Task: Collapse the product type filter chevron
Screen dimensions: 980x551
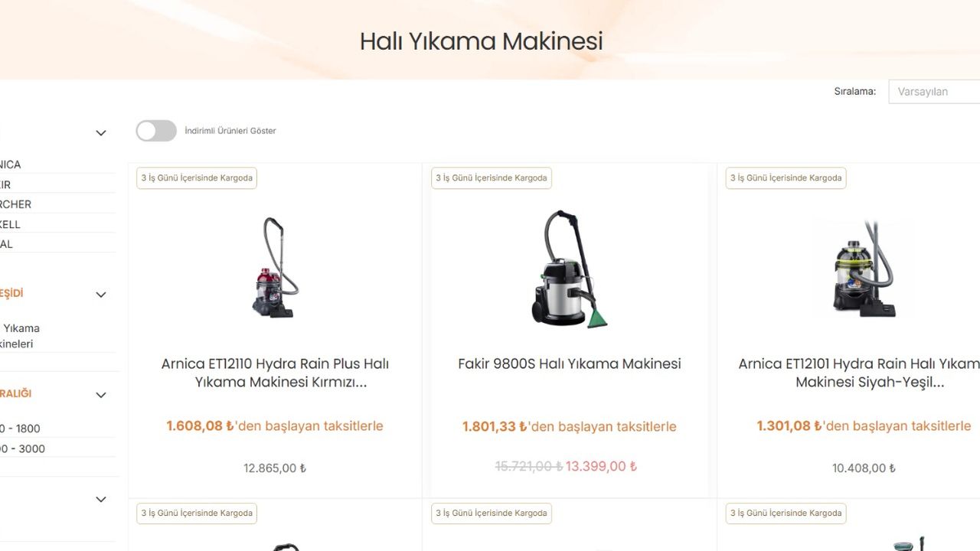Action: click(100, 295)
